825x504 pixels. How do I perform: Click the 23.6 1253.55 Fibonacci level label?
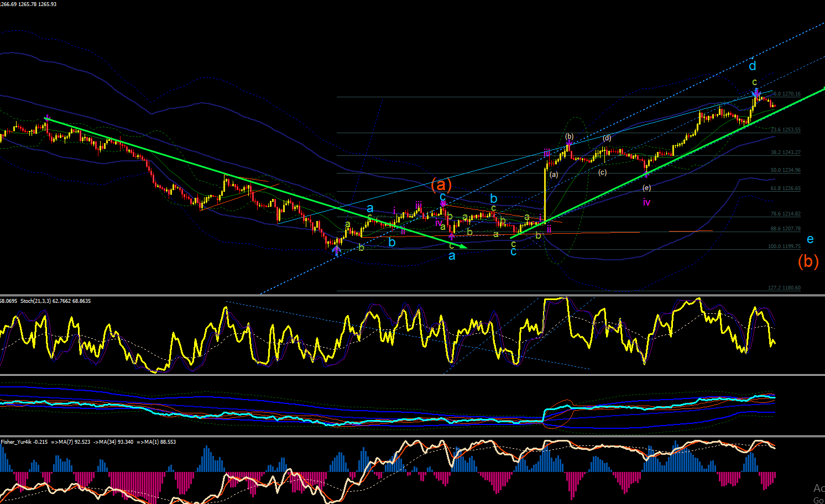tap(786, 130)
